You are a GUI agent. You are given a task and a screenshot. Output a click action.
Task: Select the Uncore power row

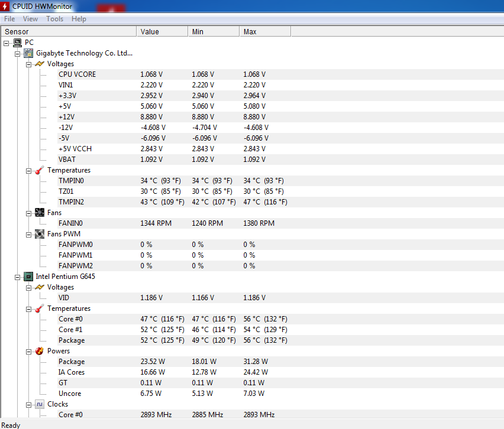280,394
